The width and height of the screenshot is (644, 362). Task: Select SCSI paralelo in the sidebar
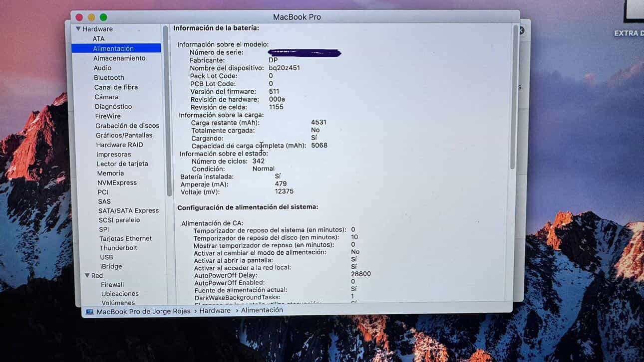(119, 220)
